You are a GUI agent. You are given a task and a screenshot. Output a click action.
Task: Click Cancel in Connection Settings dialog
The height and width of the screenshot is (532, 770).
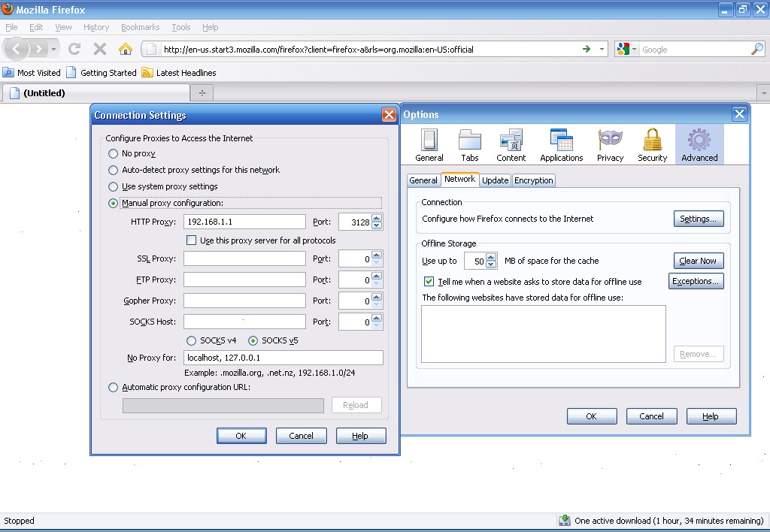tap(301, 436)
